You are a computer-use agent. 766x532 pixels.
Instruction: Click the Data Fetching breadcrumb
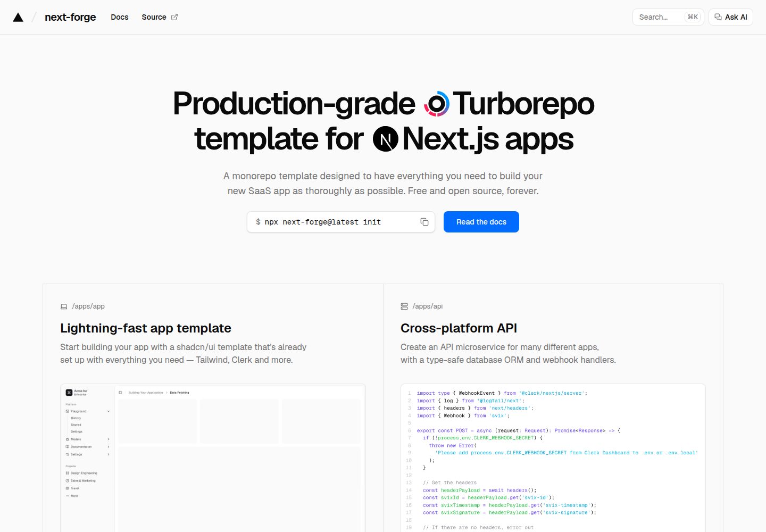(x=180, y=393)
